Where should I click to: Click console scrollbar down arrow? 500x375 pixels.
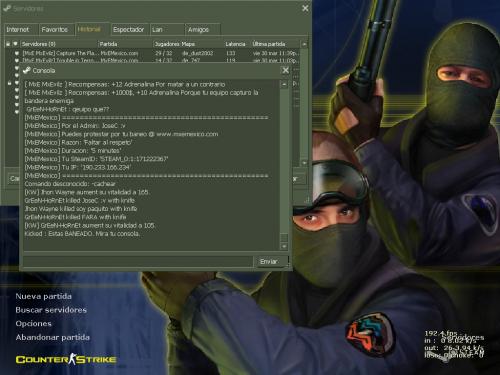[284, 246]
